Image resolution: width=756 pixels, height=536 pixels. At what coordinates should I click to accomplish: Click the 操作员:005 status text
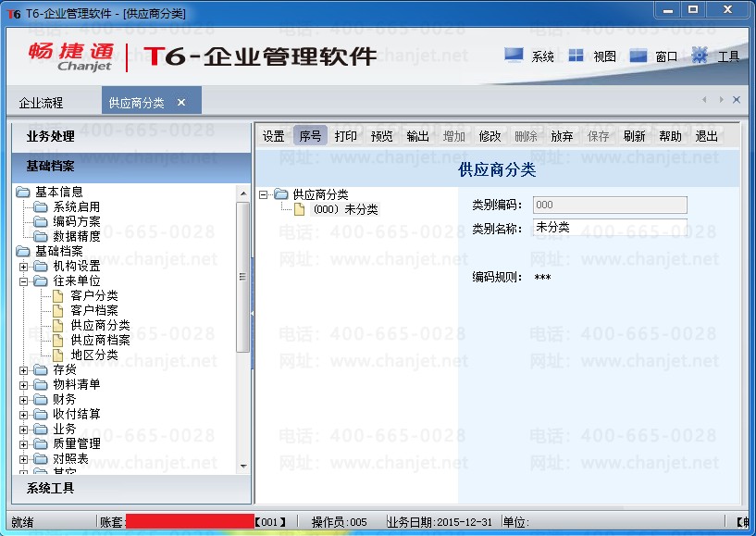tap(339, 522)
